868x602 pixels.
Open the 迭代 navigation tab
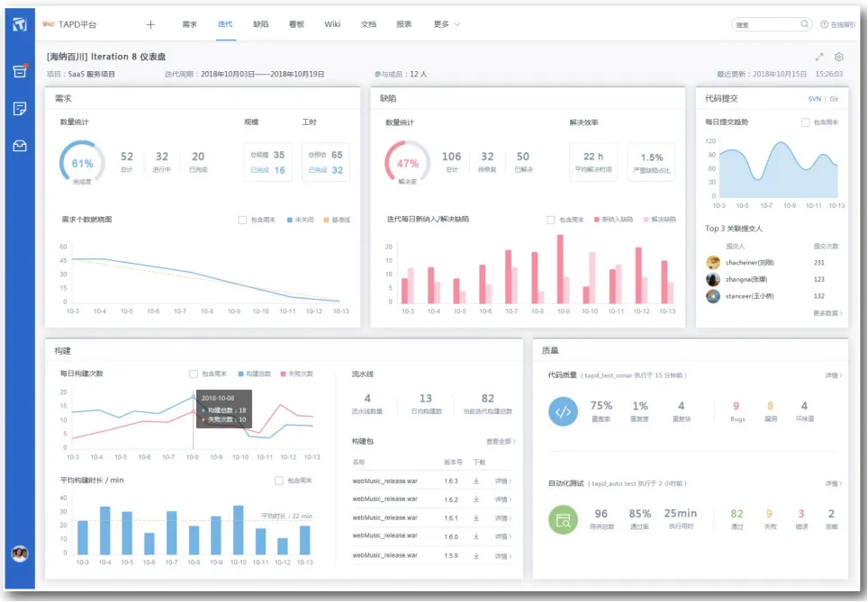225,24
